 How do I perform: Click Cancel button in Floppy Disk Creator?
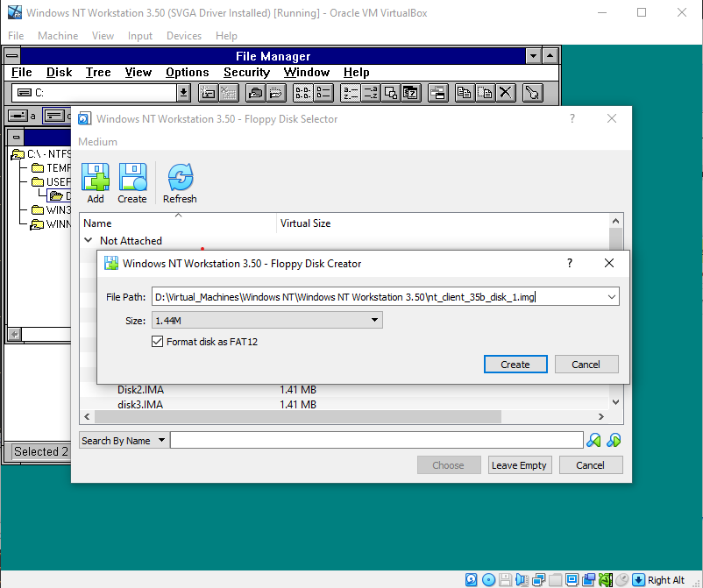click(x=586, y=365)
